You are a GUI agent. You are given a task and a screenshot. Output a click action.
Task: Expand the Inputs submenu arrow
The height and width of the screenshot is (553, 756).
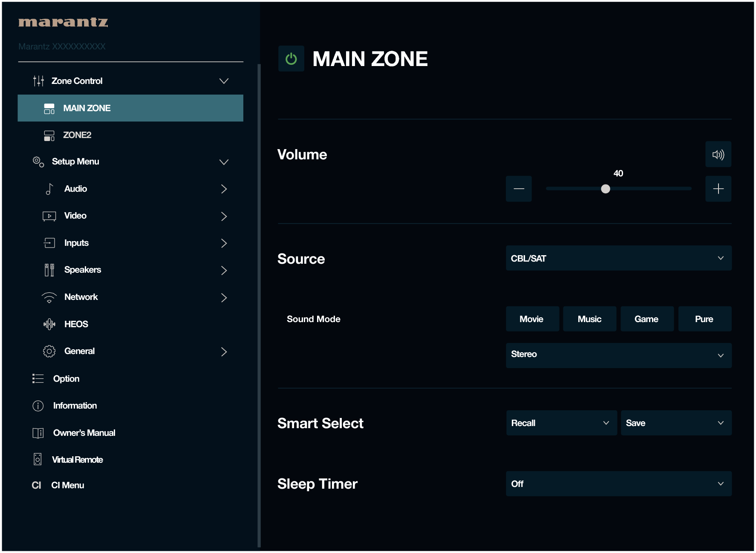point(224,243)
